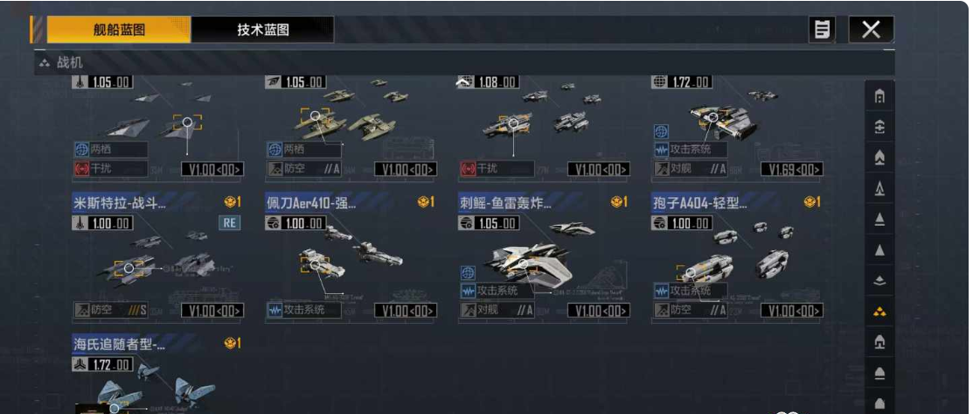Switch to the 技术蓝图 tab

262,30
